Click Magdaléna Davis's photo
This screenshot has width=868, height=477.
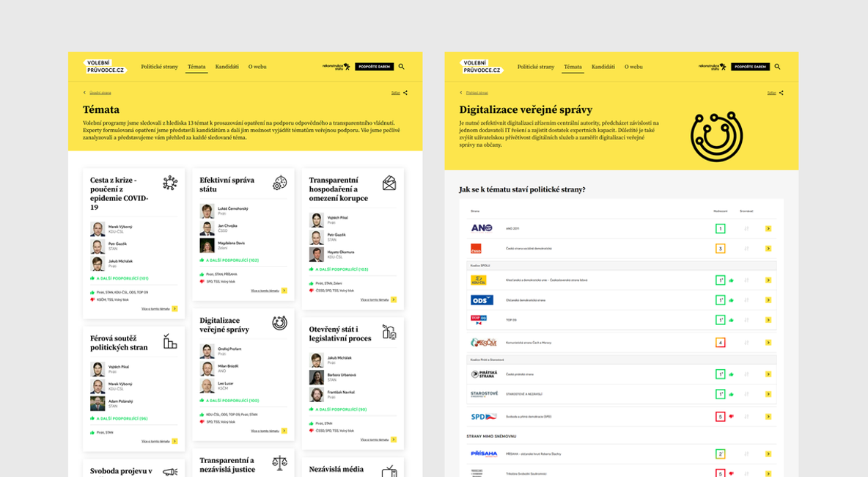click(207, 245)
